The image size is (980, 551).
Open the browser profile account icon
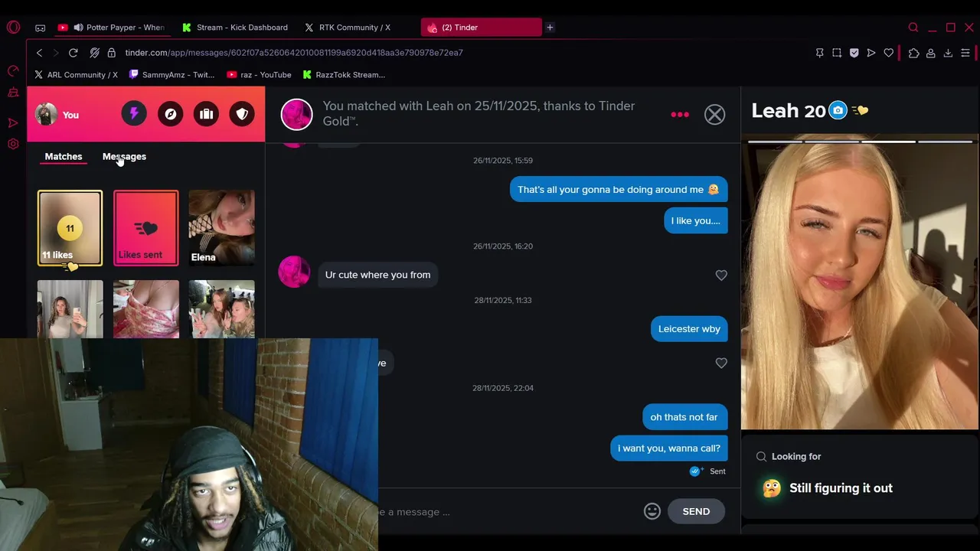(x=931, y=53)
